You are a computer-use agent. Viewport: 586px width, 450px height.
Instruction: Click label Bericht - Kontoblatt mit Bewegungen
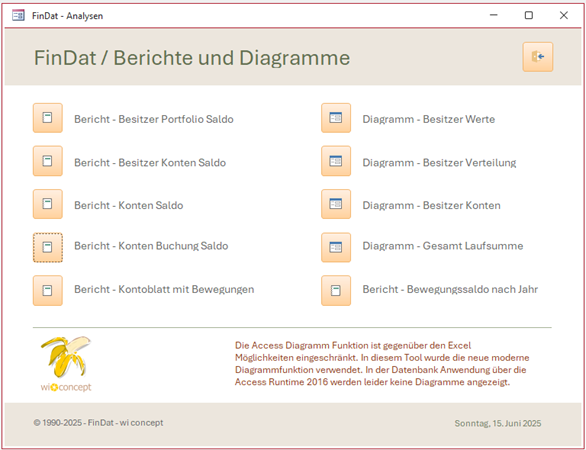click(x=164, y=289)
